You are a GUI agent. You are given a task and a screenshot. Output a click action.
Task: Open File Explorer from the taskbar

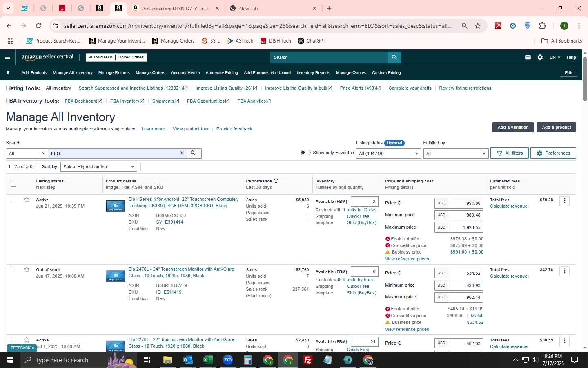(167, 360)
